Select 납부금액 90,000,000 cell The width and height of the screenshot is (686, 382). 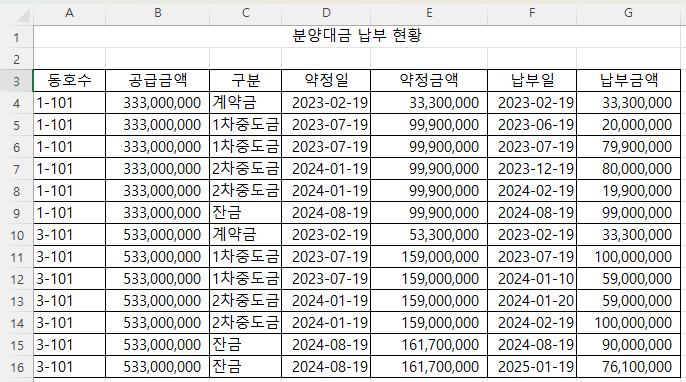(x=628, y=345)
